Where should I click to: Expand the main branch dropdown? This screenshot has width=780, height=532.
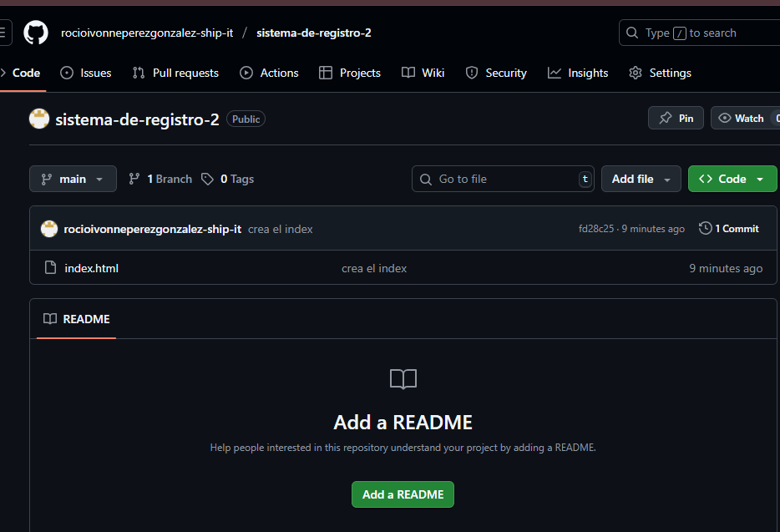click(x=73, y=179)
